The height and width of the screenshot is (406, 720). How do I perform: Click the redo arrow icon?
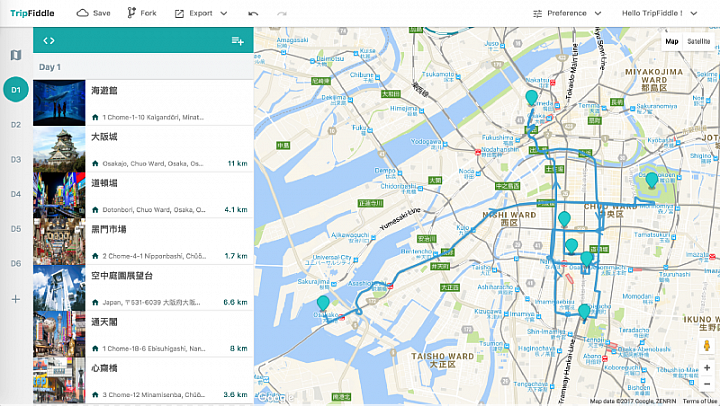tap(282, 14)
